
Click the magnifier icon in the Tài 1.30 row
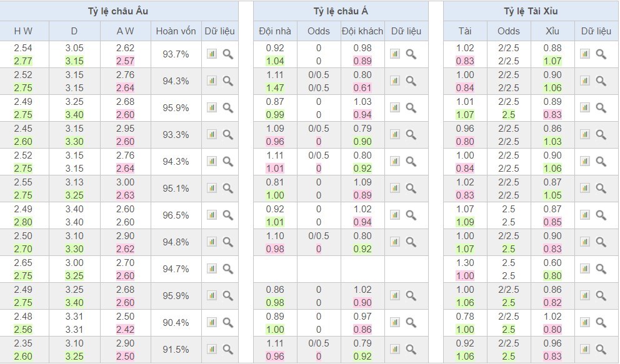tap(601, 269)
